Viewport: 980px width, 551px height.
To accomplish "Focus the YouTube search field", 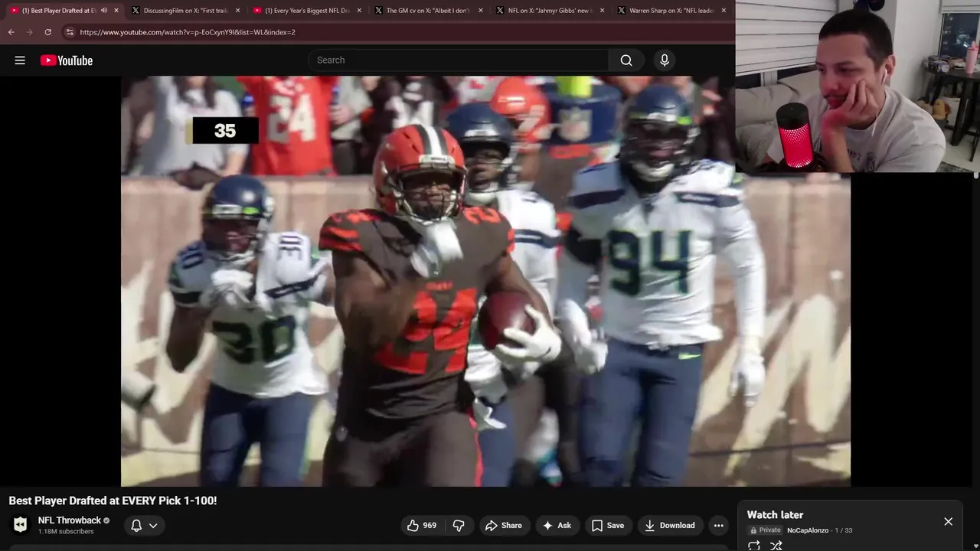I will (x=459, y=60).
